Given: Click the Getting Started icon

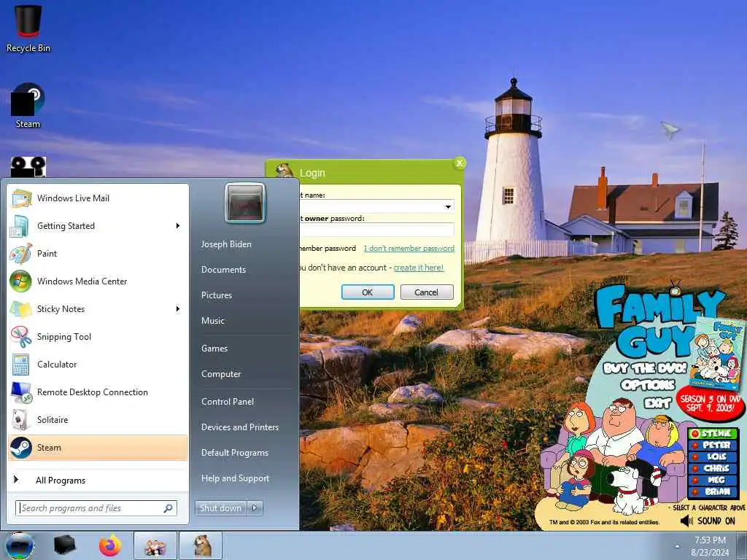Looking at the screenshot, I should pos(20,226).
